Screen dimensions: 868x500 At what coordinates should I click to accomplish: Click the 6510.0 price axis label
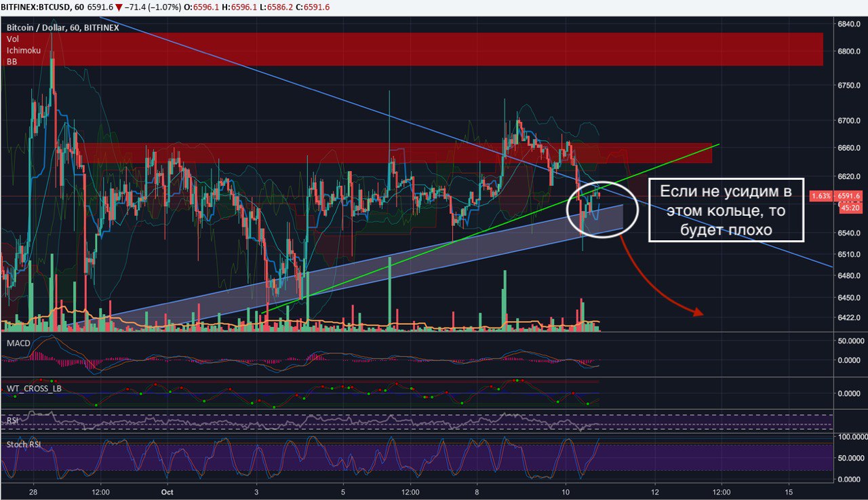850,254
